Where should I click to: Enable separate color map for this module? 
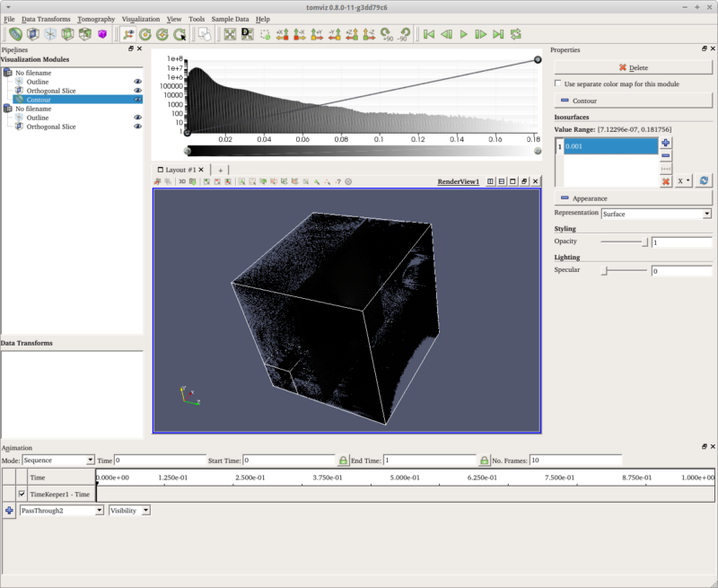tap(558, 84)
